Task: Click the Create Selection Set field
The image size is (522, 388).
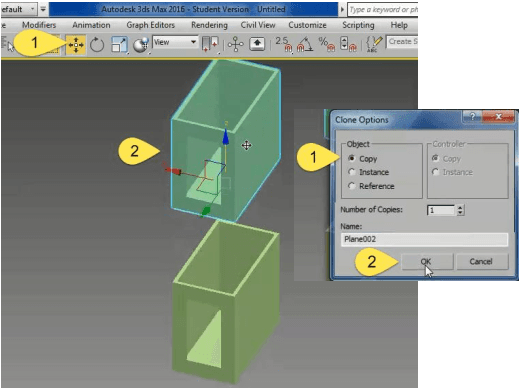Action: tap(402, 42)
